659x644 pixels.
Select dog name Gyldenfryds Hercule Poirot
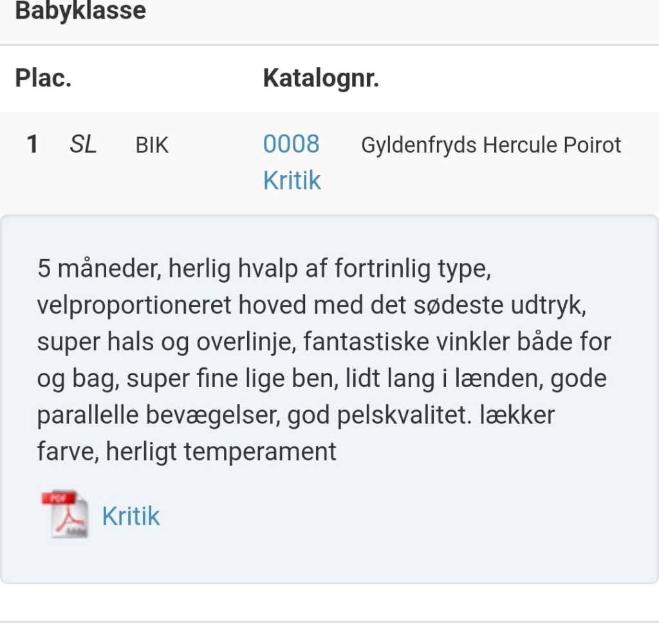491,146
